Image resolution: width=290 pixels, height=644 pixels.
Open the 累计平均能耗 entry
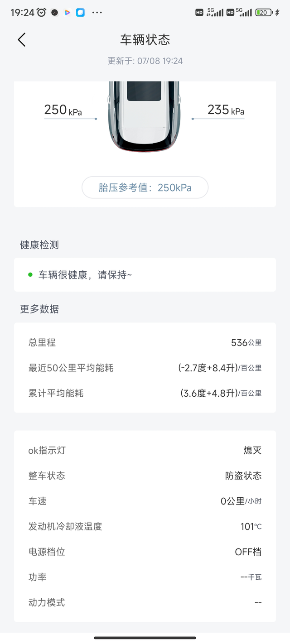145,394
